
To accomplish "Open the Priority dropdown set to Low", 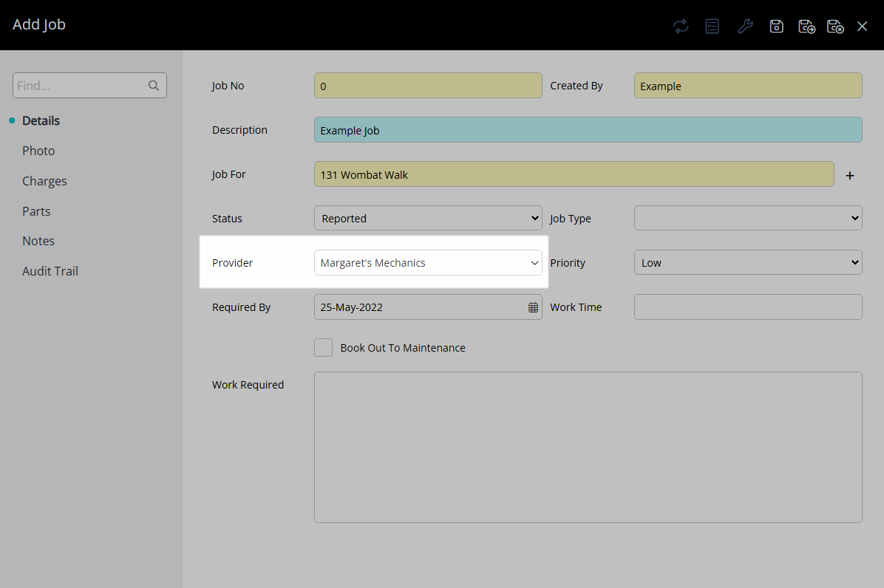I will tap(748, 262).
